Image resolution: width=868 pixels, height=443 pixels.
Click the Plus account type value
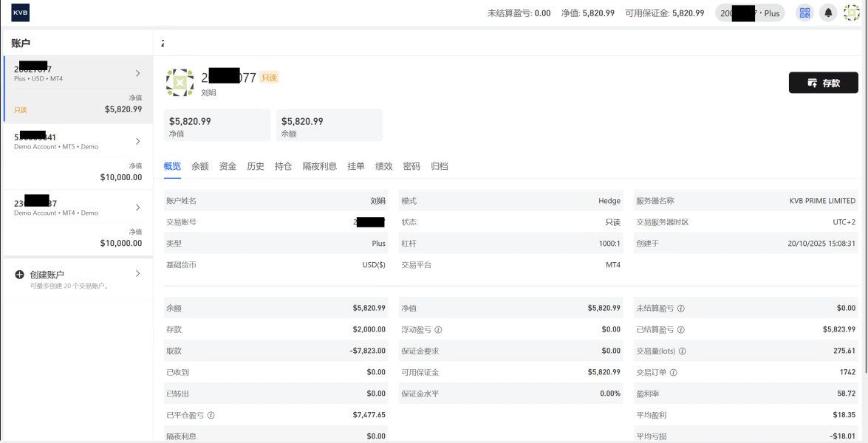coord(379,244)
